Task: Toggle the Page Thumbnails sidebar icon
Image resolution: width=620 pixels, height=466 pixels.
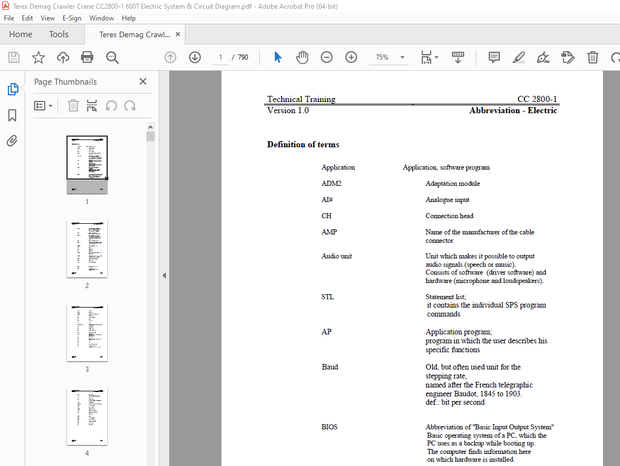Action: [x=13, y=89]
